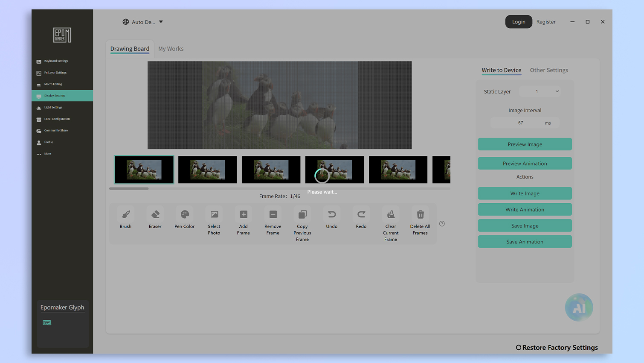Open Community Share in sidebar
The height and width of the screenshot is (363, 644).
click(x=62, y=130)
